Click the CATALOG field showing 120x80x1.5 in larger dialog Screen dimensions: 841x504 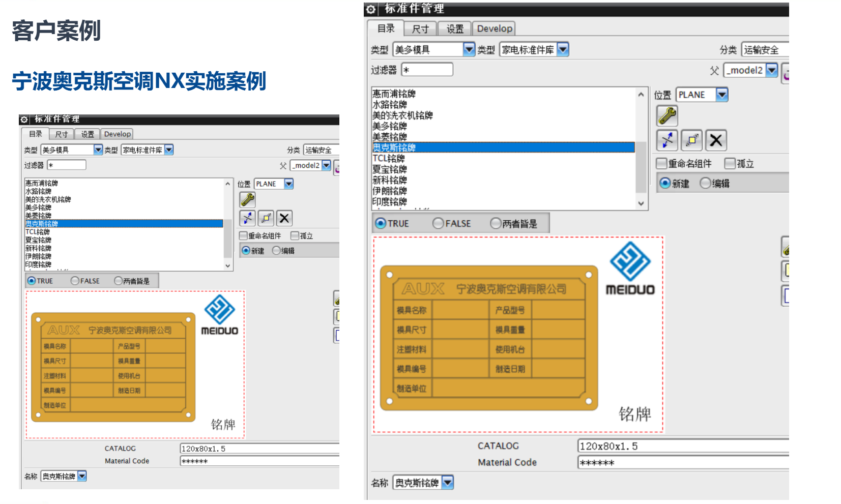682,446
